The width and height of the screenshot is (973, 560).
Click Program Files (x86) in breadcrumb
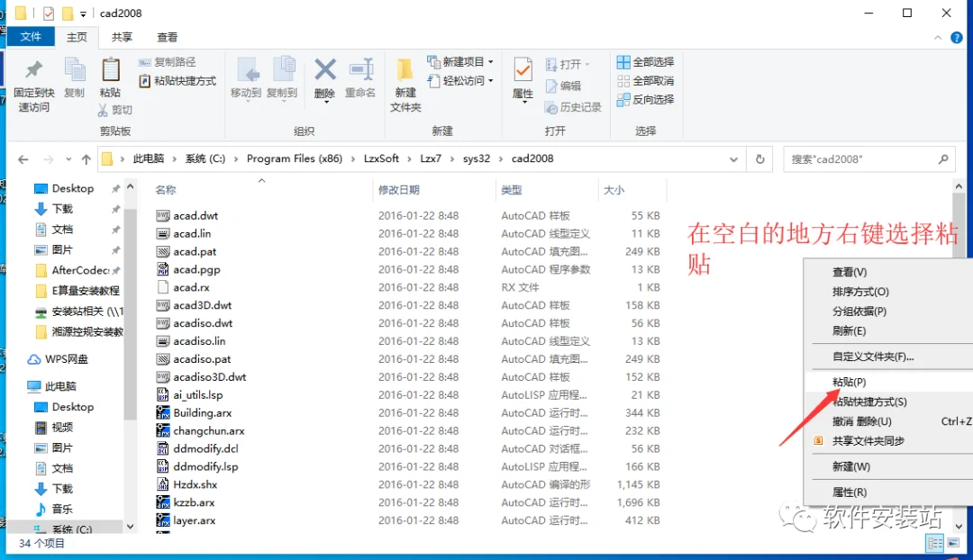pos(294,158)
